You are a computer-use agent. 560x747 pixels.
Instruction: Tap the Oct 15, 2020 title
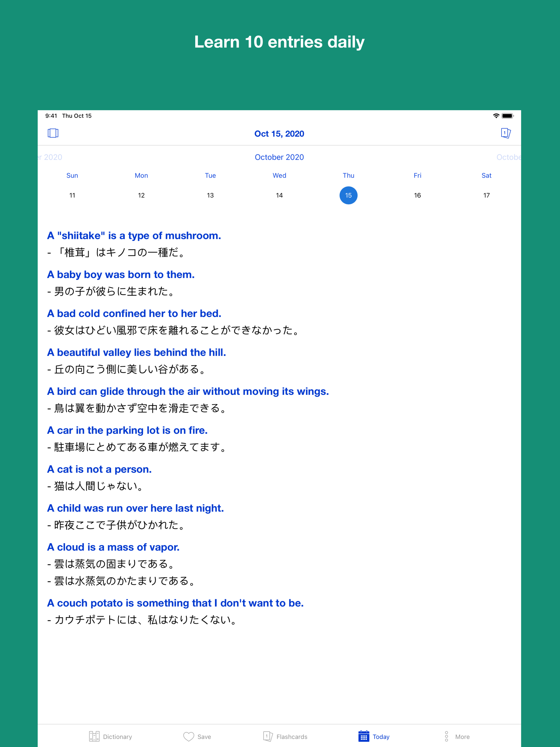tap(279, 134)
